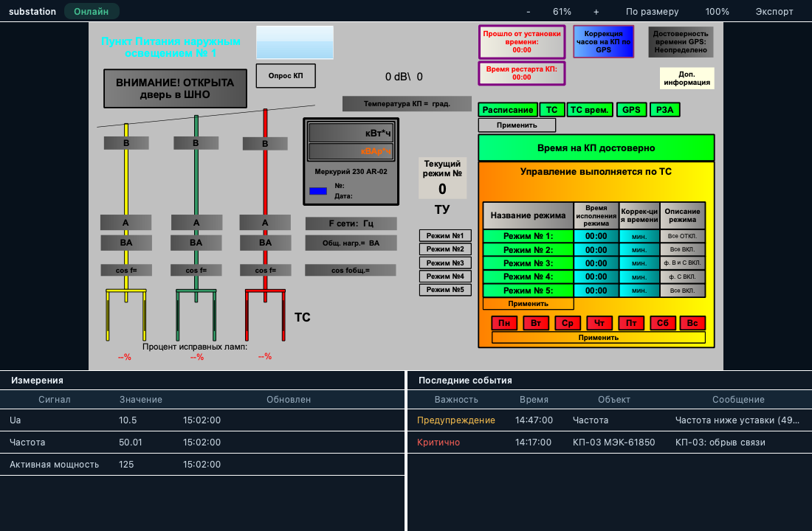Click the light blue panel near title
This screenshot has height=531, width=812.
pos(295,43)
